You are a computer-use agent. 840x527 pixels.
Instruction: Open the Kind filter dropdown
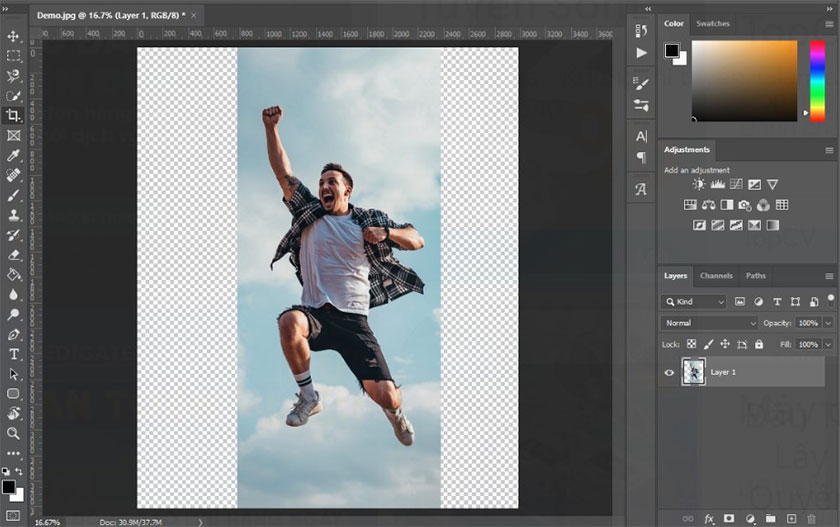pos(694,302)
